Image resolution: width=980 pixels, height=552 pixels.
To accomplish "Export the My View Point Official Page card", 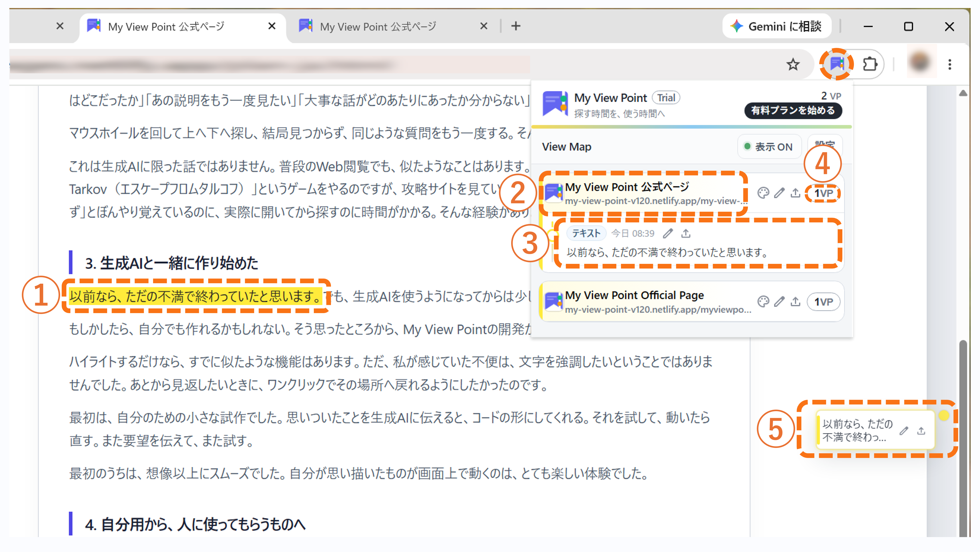I will click(795, 302).
